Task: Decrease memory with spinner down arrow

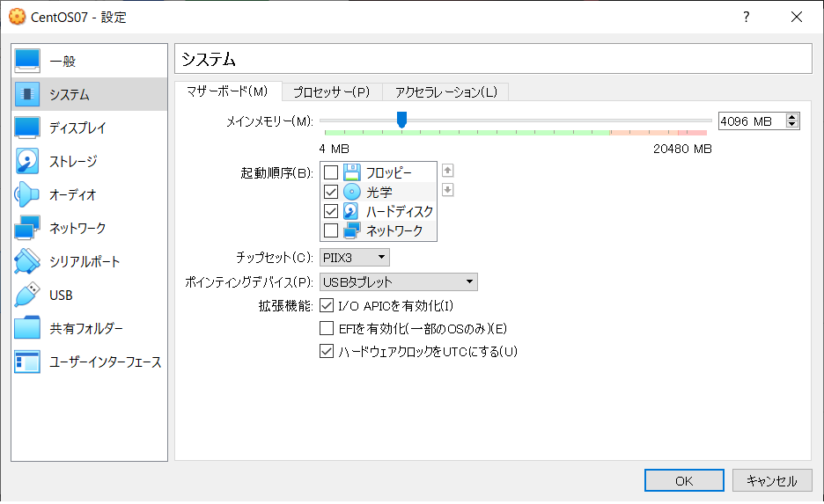Action: pos(792,124)
